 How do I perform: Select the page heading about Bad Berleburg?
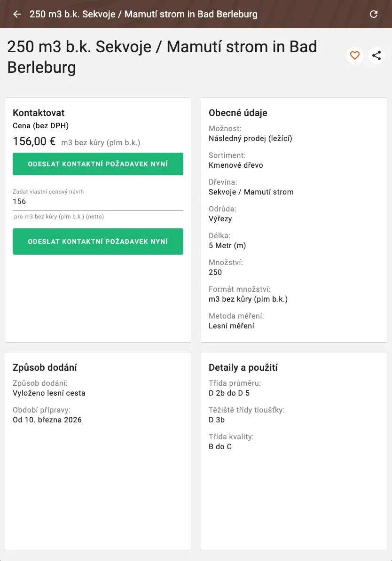[x=162, y=57]
